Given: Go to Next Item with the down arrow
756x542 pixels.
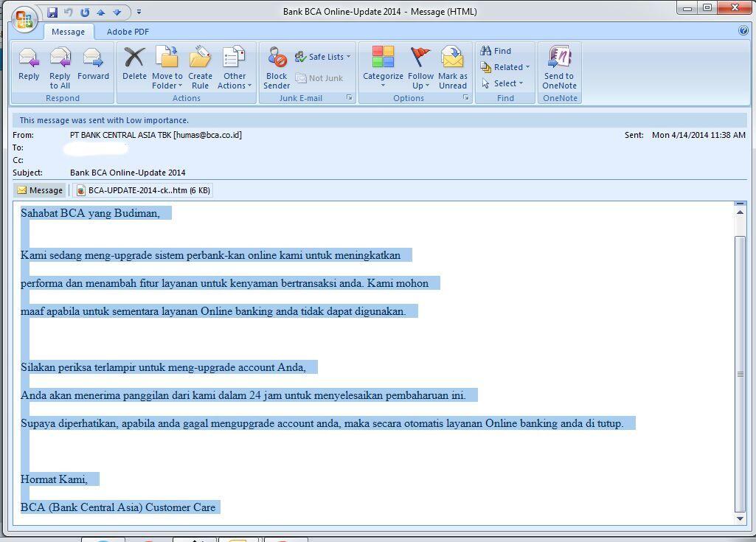Looking at the screenshot, I should (117, 13).
